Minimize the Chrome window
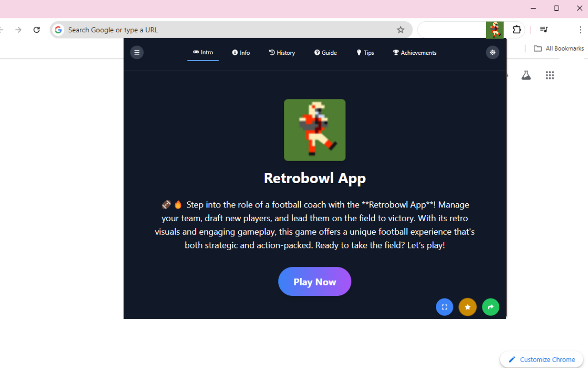The image size is (588, 368). coord(533,8)
